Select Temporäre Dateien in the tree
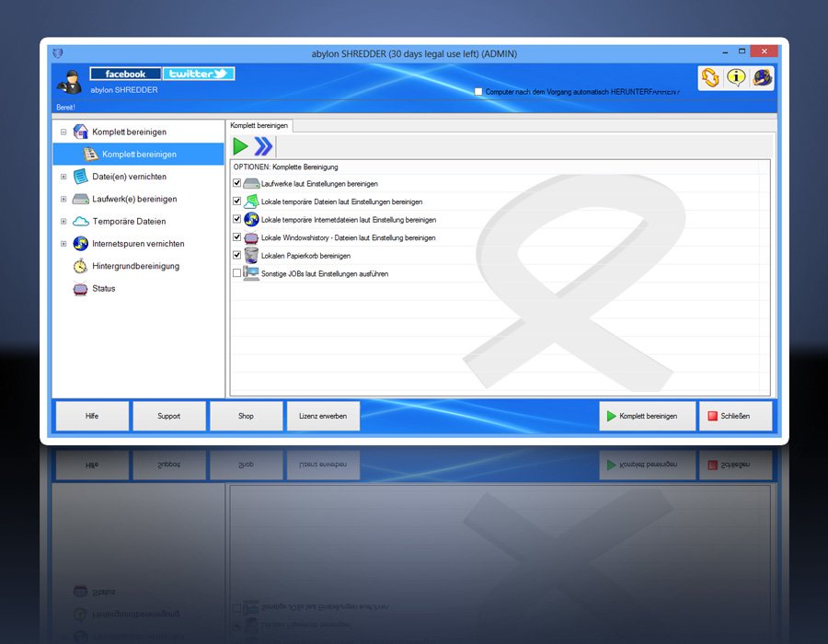The image size is (828, 644). [x=130, y=222]
